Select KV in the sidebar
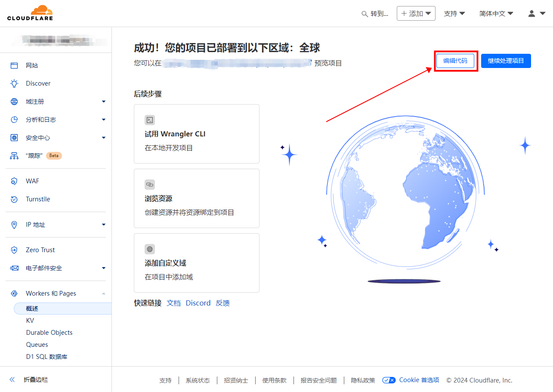The height and width of the screenshot is (392, 553). (30, 321)
